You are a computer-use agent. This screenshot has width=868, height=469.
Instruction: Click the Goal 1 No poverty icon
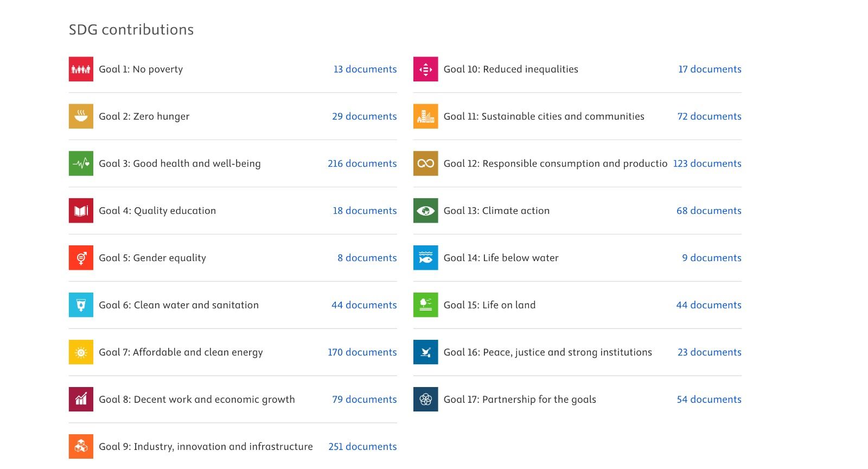click(x=81, y=69)
